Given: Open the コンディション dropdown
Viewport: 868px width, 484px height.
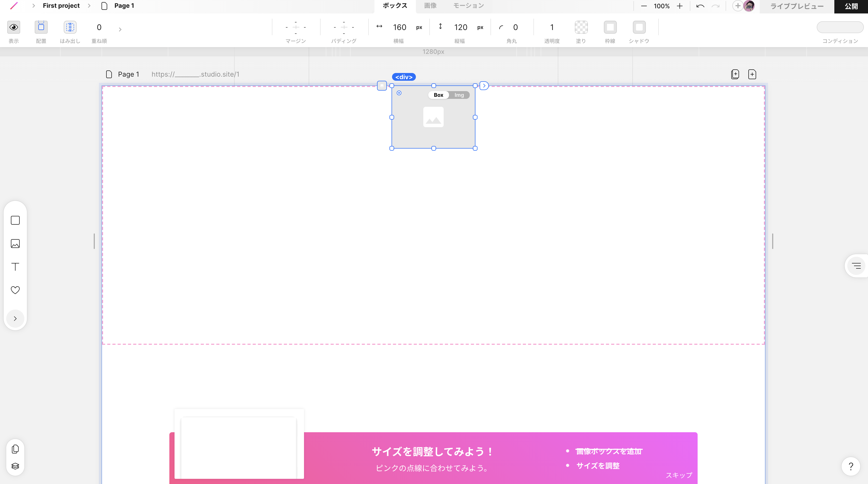Looking at the screenshot, I should [840, 27].
